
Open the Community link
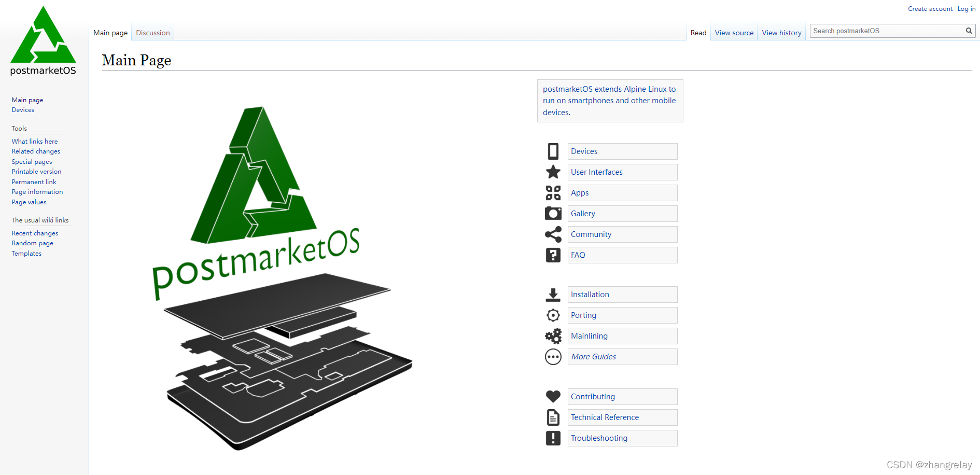click(x=591, y=234)
